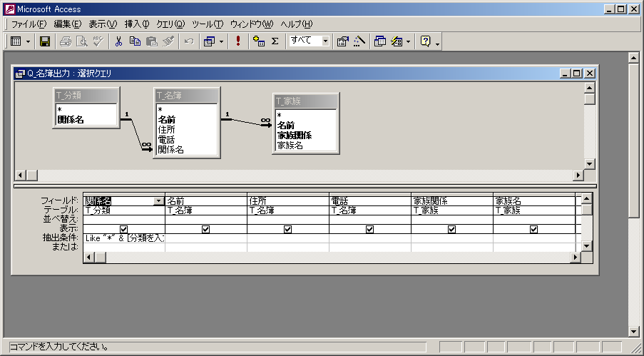Open the ファイル(F) menu
Screen dimensions: 644x356
(29, 24)
